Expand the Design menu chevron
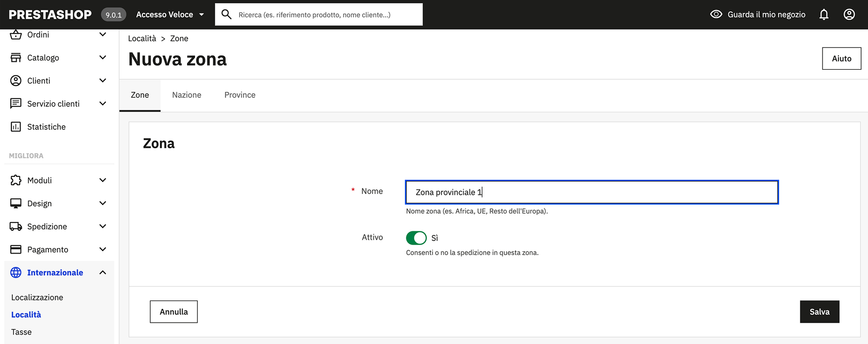 pos(103,204)
